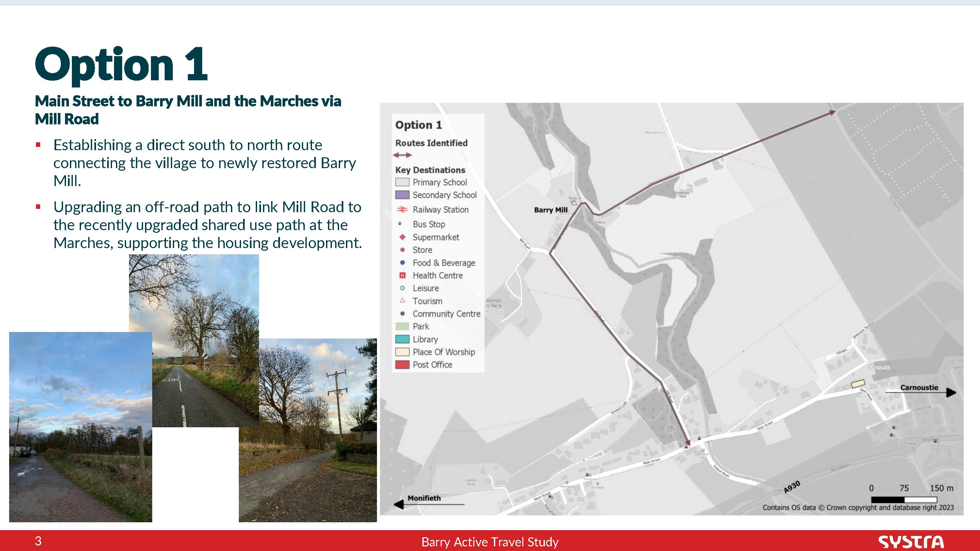Click the Leisure green circle legend icon

click(x=402, y=288)
